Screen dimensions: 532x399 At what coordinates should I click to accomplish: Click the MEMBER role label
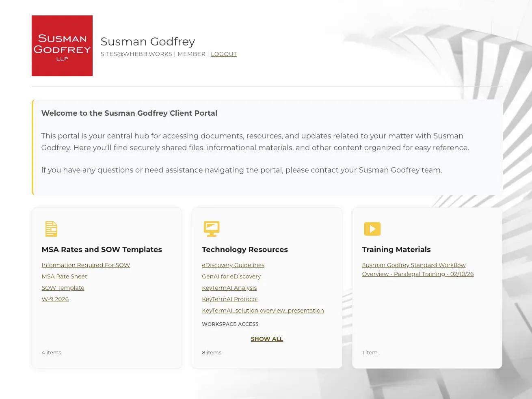coord(192,54)
